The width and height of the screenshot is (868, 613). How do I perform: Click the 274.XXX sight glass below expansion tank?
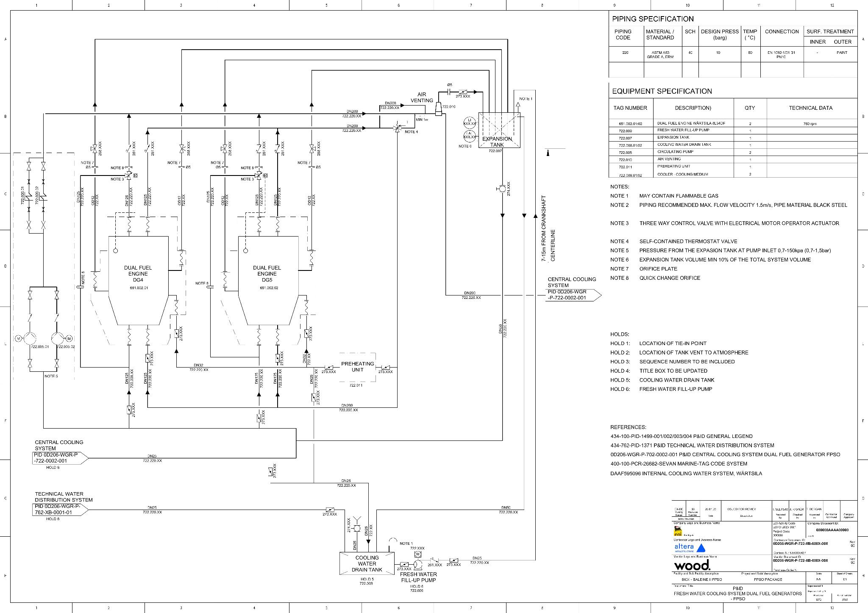click(502, 188)
